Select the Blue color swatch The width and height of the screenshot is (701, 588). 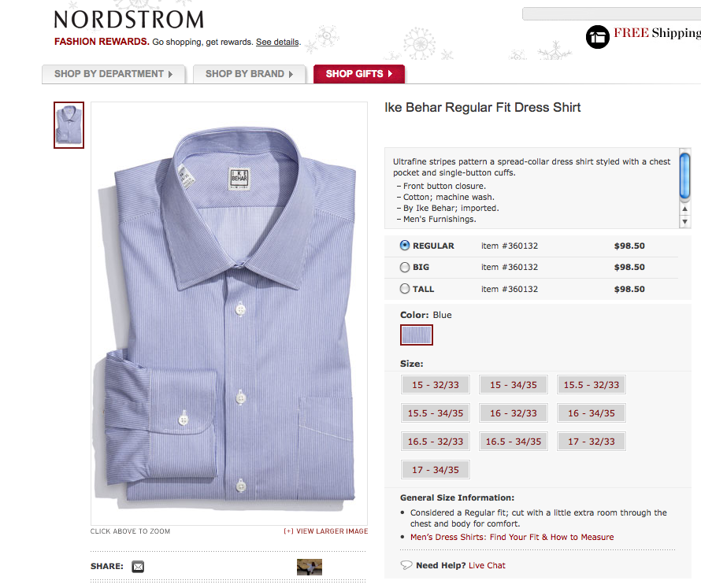pyautogui.click(x=416, y=335)
